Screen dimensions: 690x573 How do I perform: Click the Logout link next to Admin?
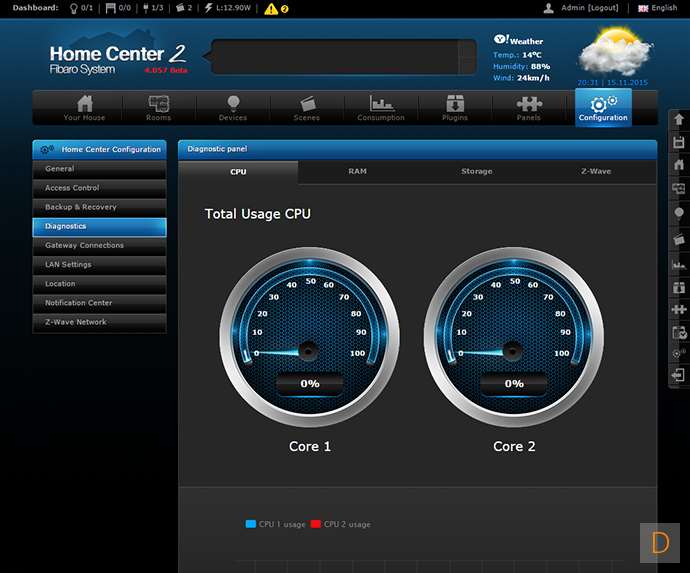603,8
